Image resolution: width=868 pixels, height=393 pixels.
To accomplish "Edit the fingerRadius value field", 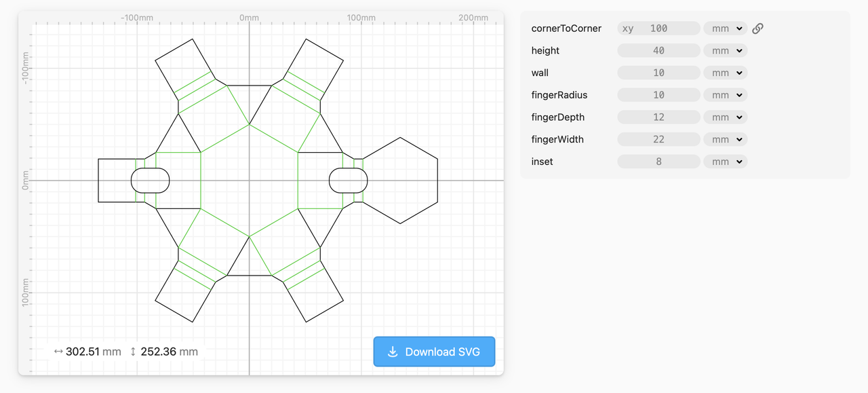I will pyautogui.click(x=658, y=95).
